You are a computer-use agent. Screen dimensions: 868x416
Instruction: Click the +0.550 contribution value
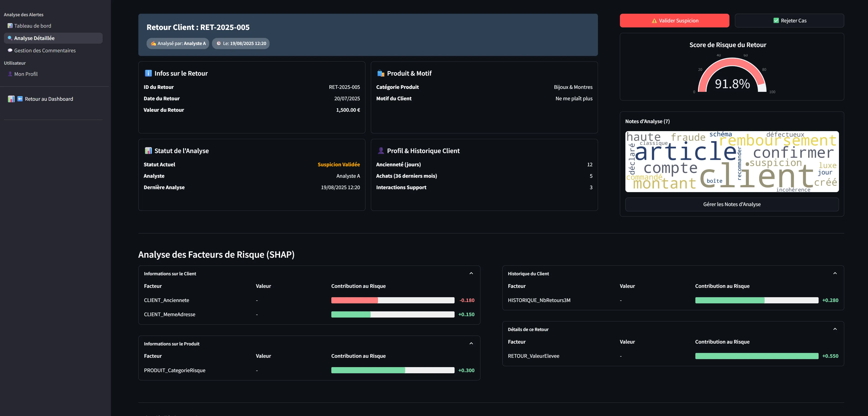[x=830, y=356]
